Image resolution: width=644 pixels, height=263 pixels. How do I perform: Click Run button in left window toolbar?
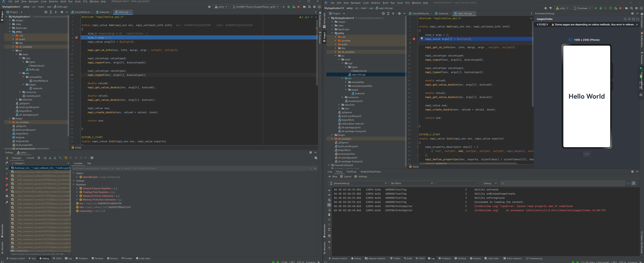coord(283,7)
